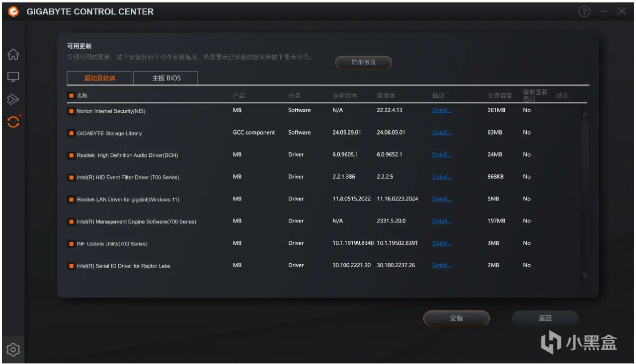Click the 名称 column header
Image resolution: width=636 pixels, height=364 pixels.
[x=82, y=95]
